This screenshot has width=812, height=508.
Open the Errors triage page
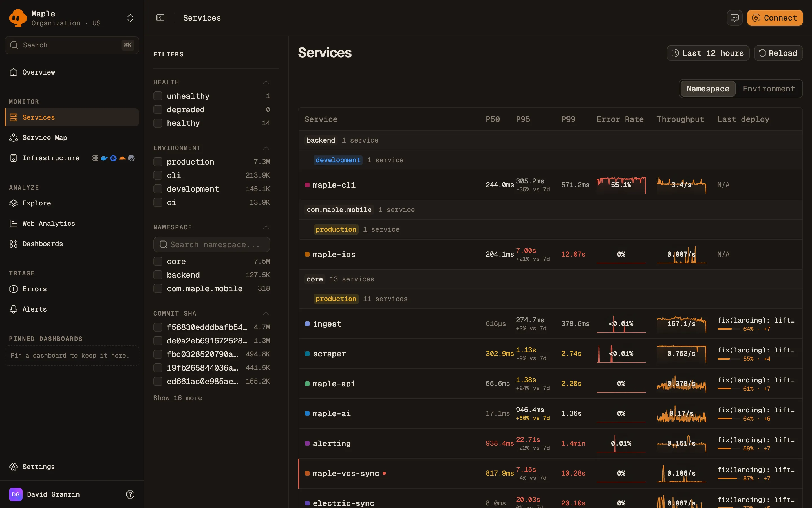click(x=72, y=289)
